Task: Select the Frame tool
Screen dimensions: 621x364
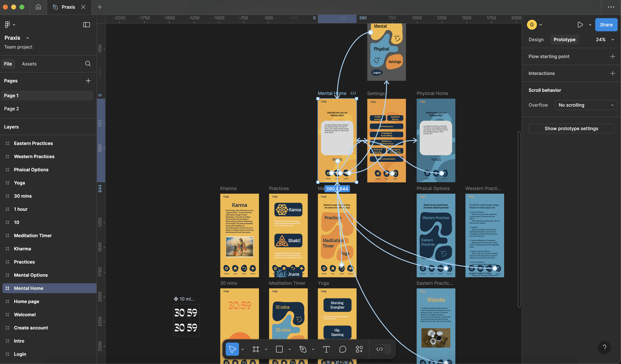Action: [x=256, y=349]
